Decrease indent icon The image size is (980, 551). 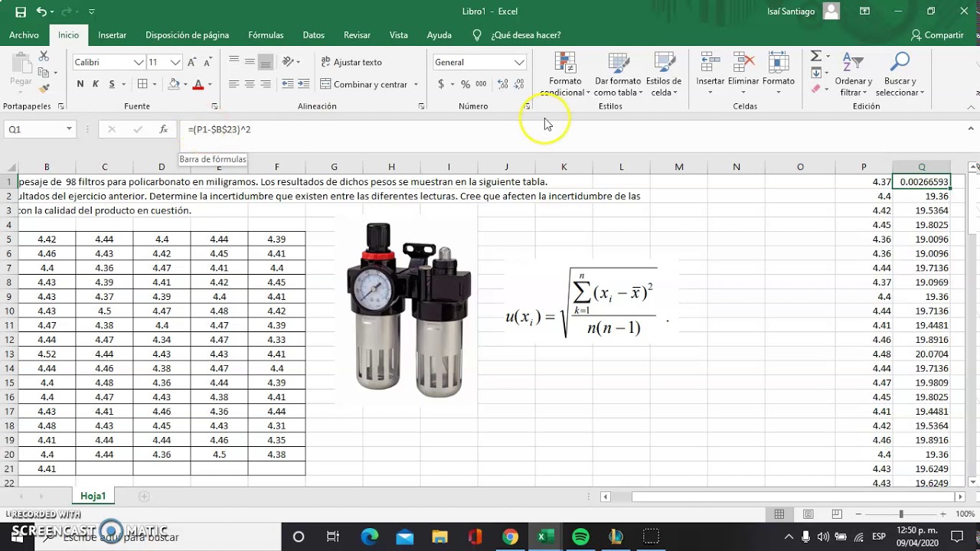[288, 84]
